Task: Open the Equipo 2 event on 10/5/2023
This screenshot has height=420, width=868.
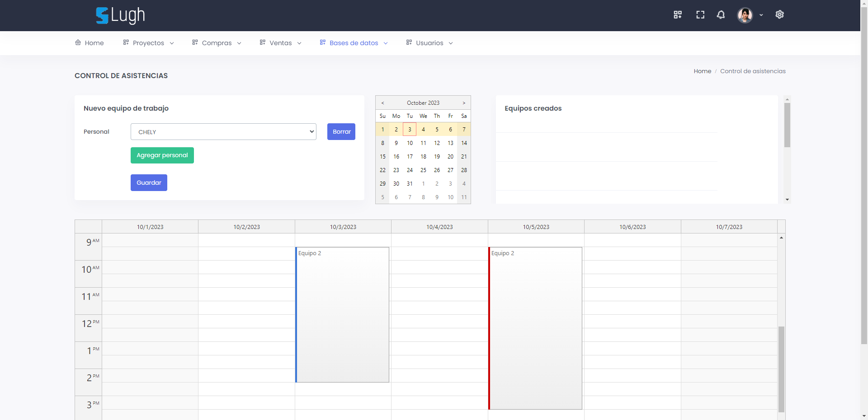Action: coord(536,328)
